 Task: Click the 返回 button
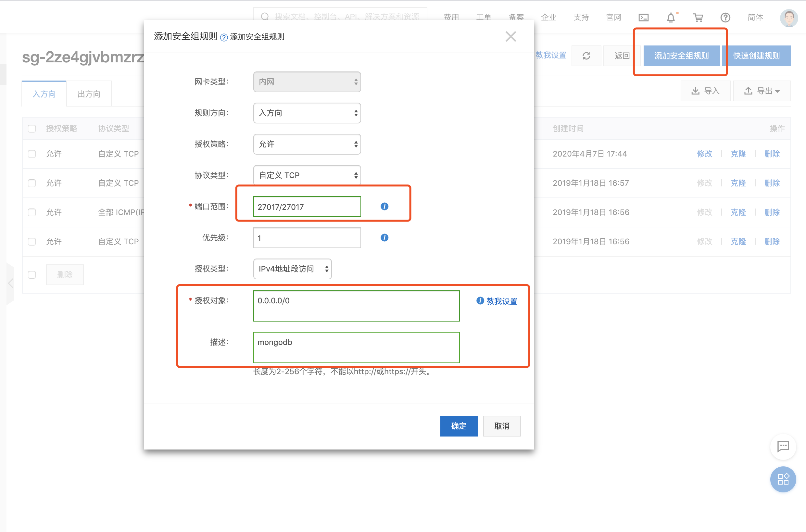coord(622,56)
